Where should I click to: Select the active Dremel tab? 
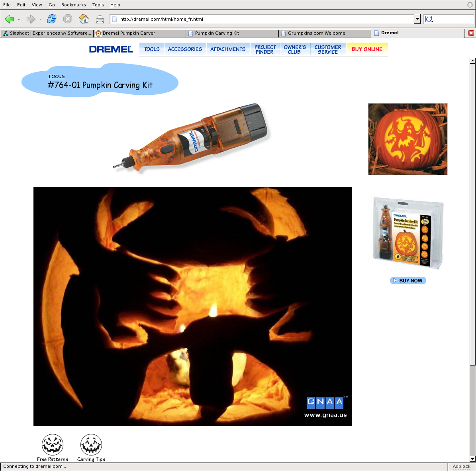click(418, 33)
